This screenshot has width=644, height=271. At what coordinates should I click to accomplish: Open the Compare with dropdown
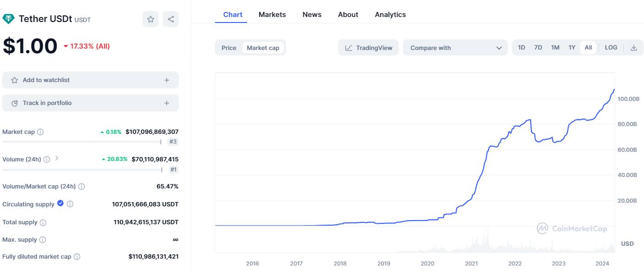pos(455,48)
